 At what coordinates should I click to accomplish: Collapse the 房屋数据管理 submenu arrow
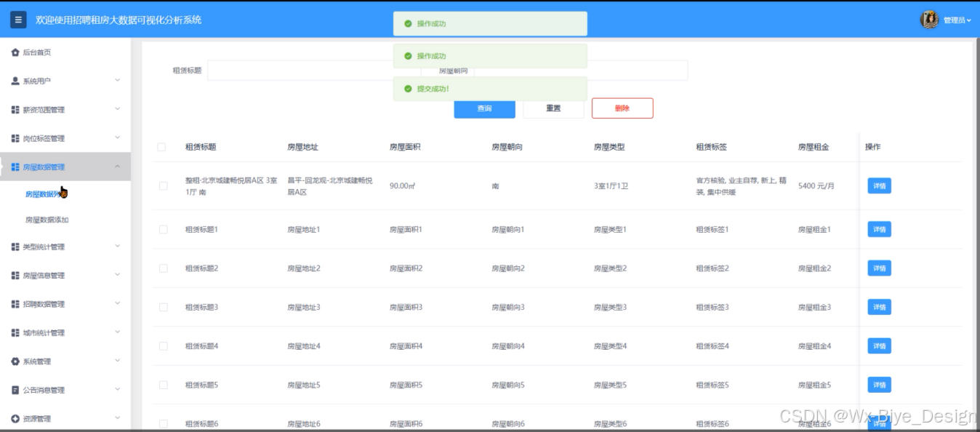pos(118,167)
